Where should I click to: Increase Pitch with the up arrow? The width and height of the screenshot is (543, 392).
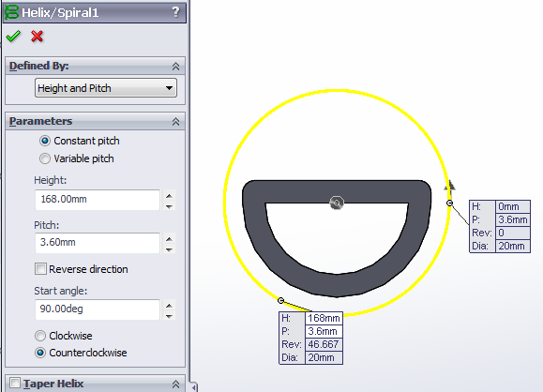coord(169,239)
